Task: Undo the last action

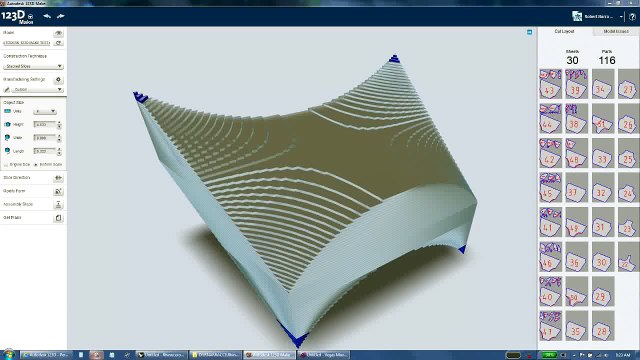Action: click(x=47, y=16)
